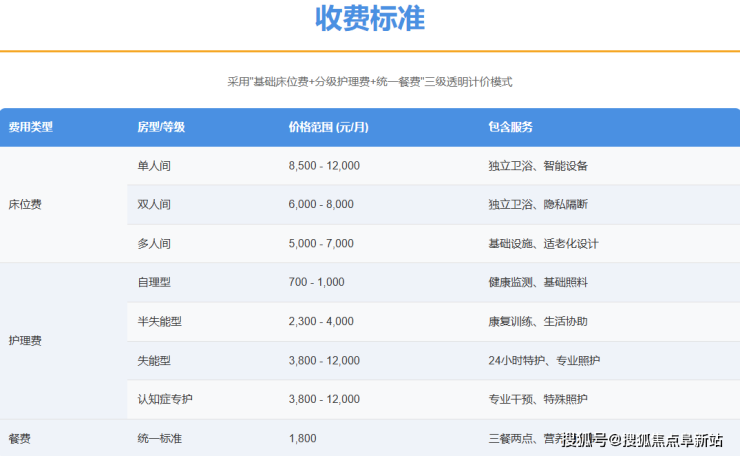Click the 1,800 meal price cell

302,438
